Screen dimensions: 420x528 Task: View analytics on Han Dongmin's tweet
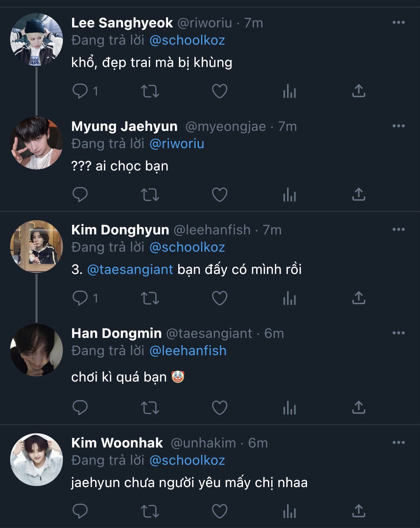pos(289,408)
